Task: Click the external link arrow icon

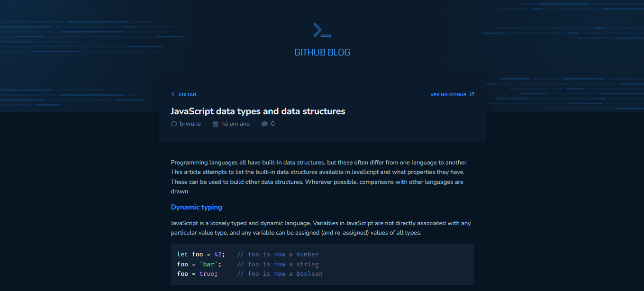Action: coord(472,94)
